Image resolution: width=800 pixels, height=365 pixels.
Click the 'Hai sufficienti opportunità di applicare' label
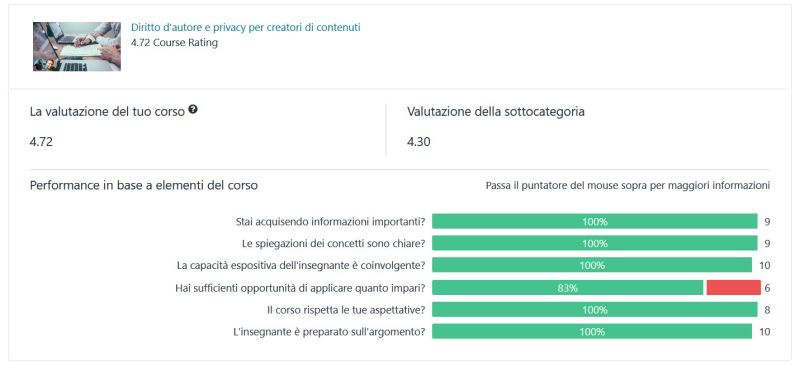(x=301, y=288)
